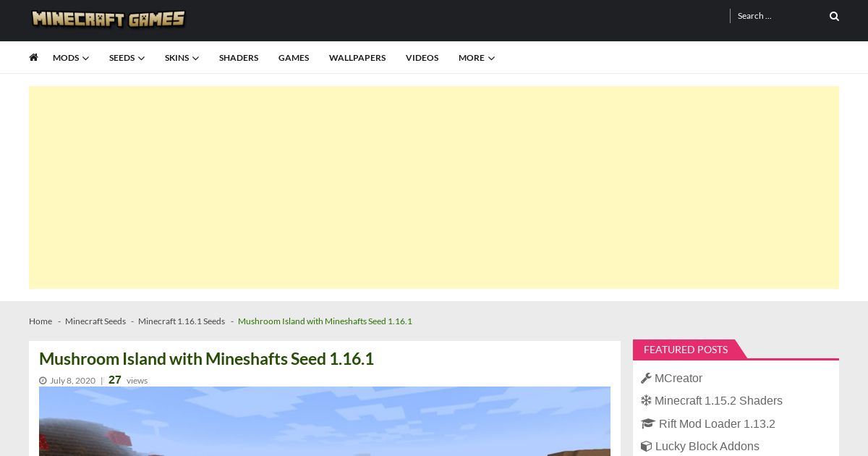Open Lucky Block Addons featured post
This screenshot has width=868, height=456.
point(707,446)
